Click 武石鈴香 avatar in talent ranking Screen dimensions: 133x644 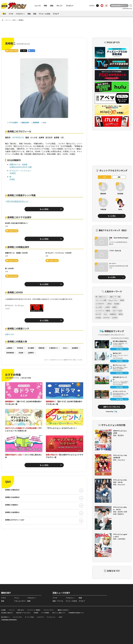[x=120, y=187]
